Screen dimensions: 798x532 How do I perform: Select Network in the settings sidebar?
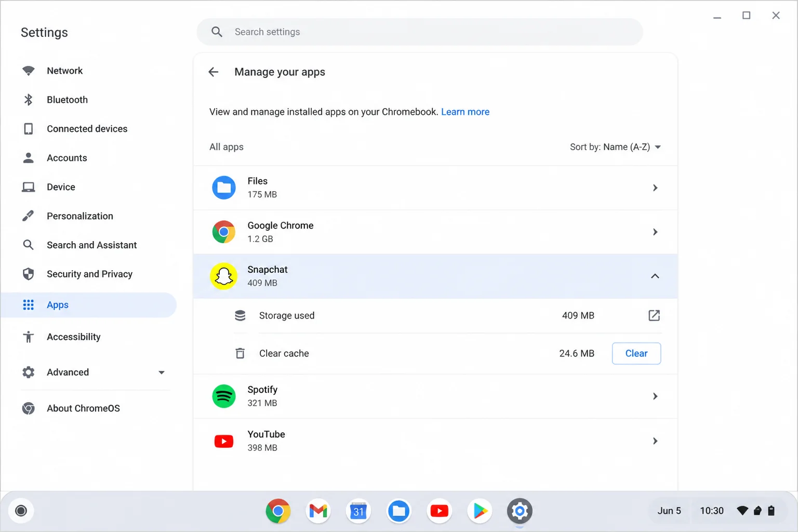click(x=89, y=71)
